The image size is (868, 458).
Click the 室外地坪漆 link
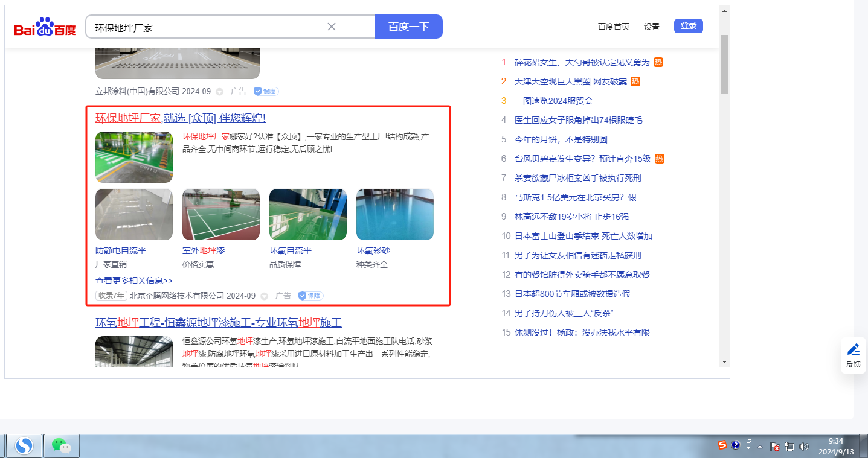(204, 250)
